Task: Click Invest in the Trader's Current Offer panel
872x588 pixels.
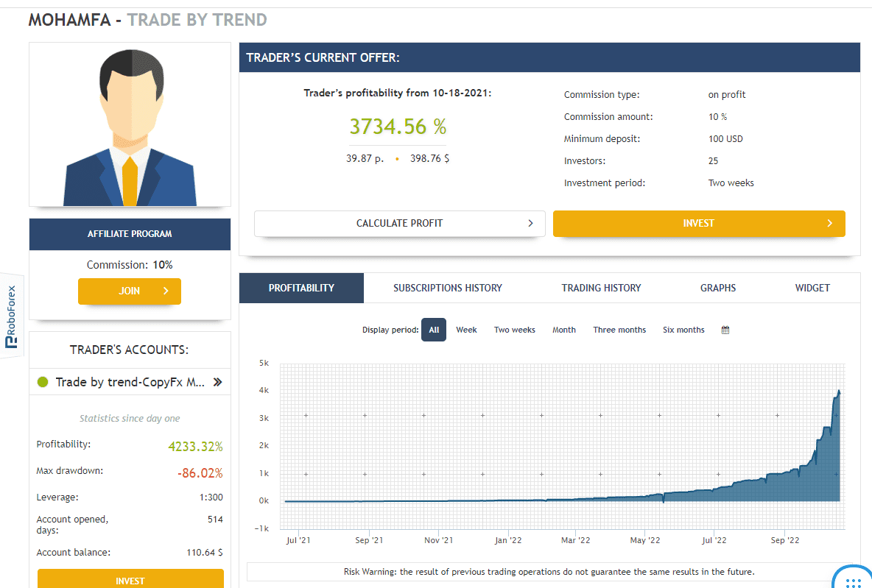Action: tap(699, 224)
